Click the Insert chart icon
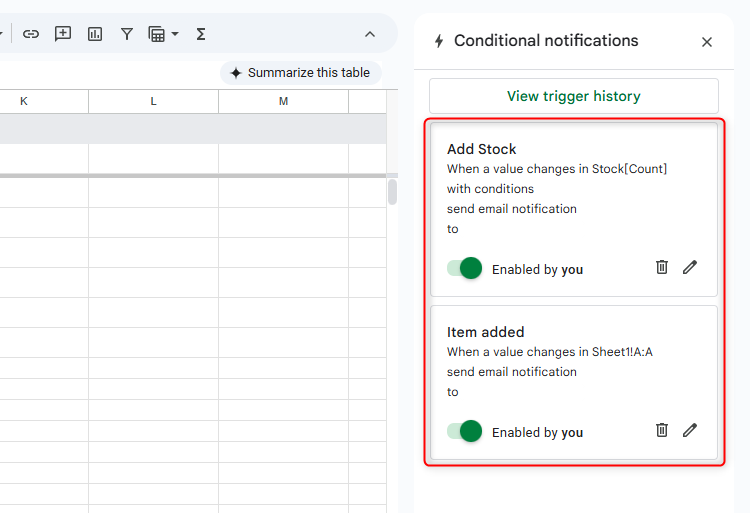 point(95,34)
